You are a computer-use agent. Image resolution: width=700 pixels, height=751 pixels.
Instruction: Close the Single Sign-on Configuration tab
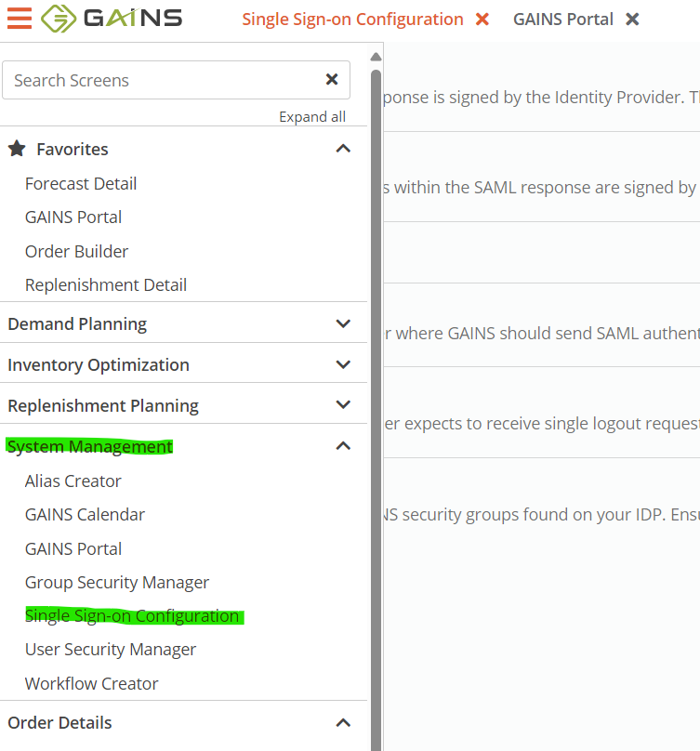(x=482, y=20)
